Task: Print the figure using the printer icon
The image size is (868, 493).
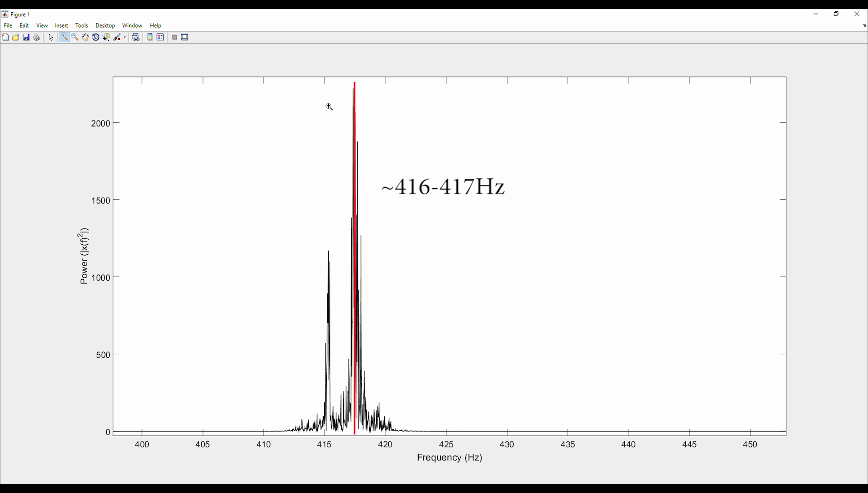Action: point(37,38)
